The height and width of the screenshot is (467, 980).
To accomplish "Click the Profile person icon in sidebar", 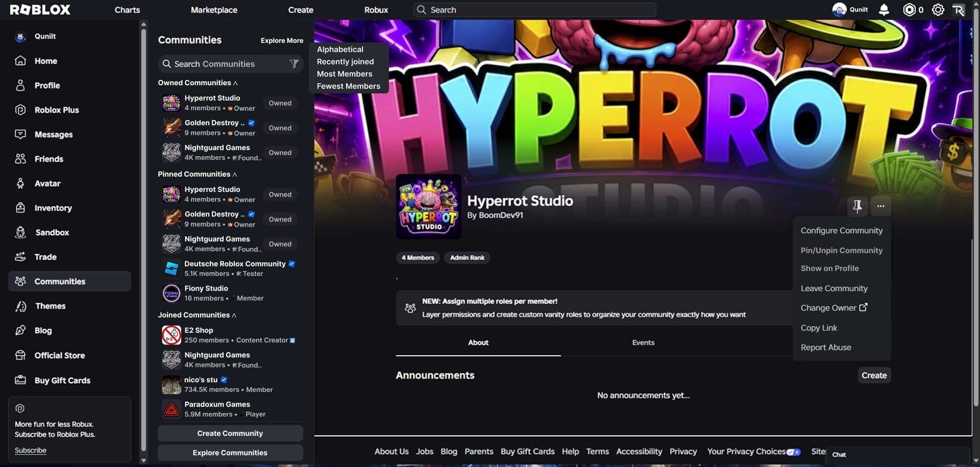I will tap(20, 85).
